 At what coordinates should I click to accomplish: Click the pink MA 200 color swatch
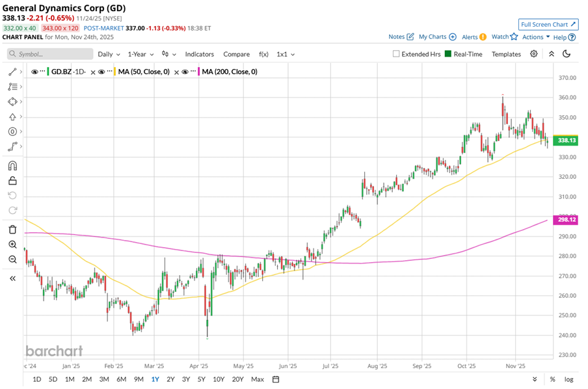coord(197,72)
